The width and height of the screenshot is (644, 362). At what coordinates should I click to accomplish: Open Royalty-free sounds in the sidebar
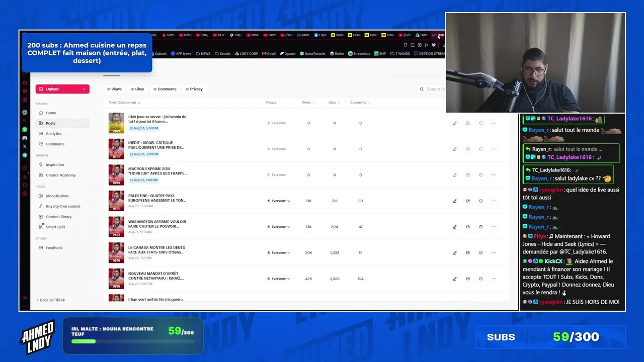(63, 207)
